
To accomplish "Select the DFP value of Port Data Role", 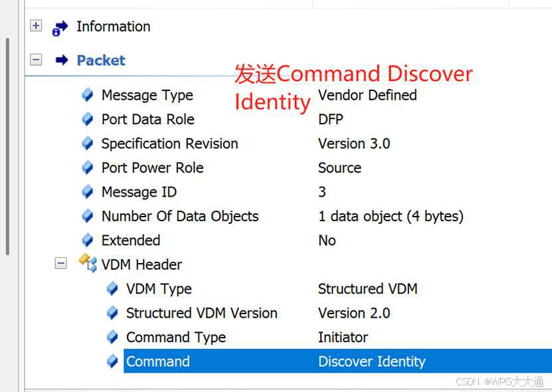I will coord(330,120).
